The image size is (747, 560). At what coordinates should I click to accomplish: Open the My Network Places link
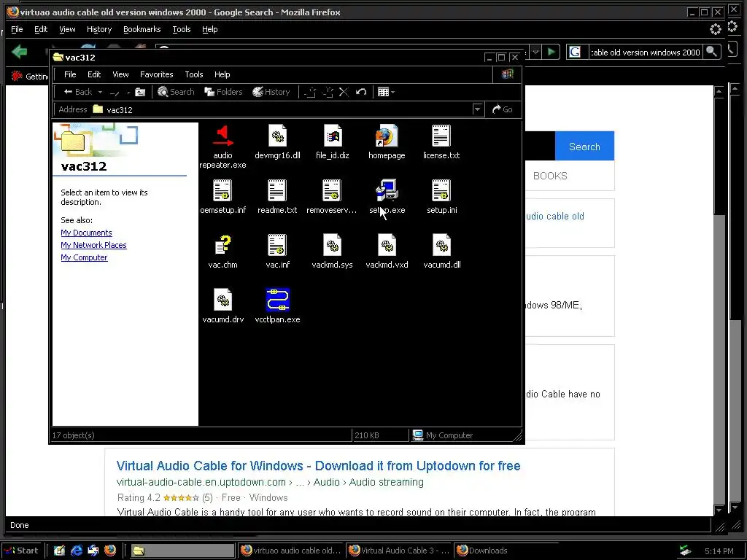click(93, 245)
